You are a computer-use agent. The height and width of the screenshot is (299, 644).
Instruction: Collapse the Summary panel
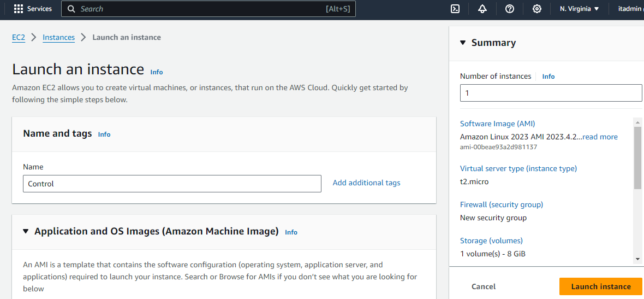[x=463, y=43]
